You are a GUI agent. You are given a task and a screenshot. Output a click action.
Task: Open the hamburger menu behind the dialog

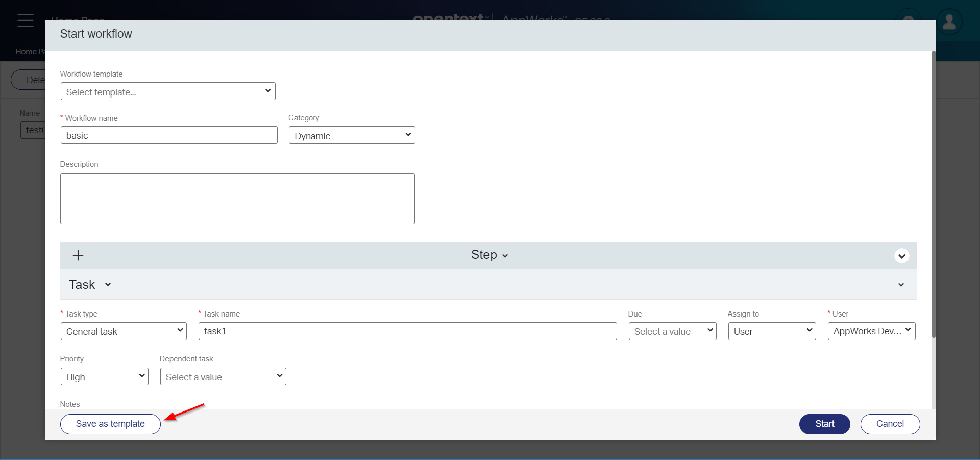coord(25,20)
